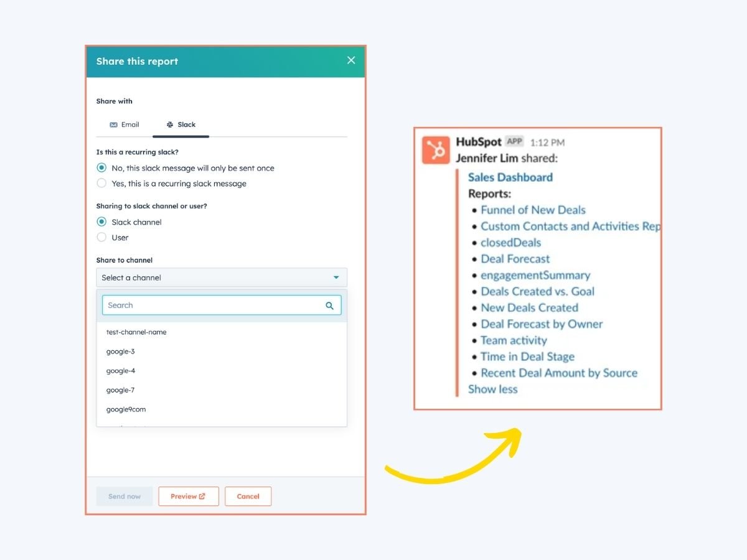This screenshot has width=747, height=560.
Task: Click the Send now button
Action: click(125, 497)
